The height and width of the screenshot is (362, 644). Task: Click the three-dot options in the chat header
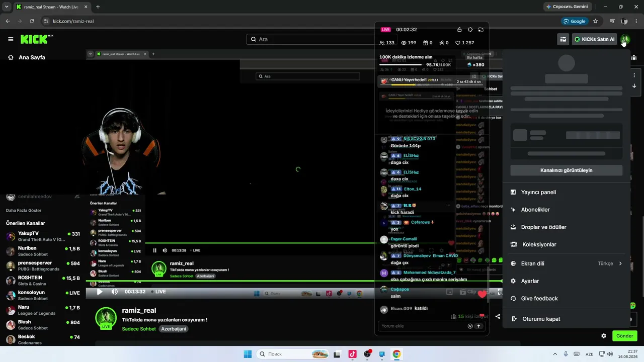[x=634, y=75]
